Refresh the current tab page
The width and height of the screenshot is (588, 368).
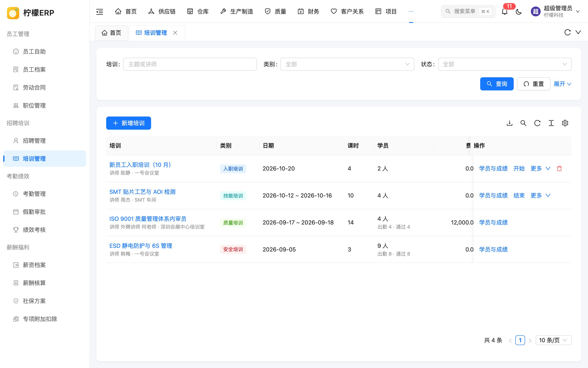click(x=567, y=32)
